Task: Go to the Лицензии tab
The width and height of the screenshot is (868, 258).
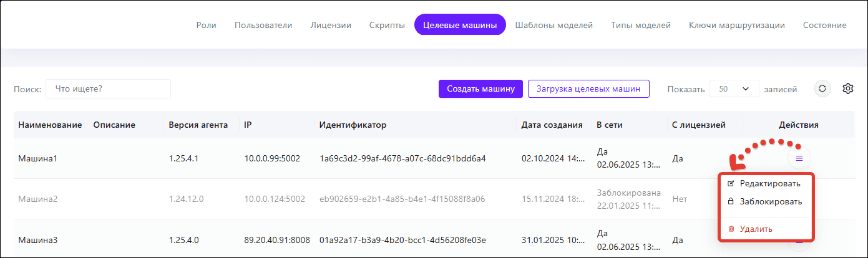Action: [x=331, y=26]
